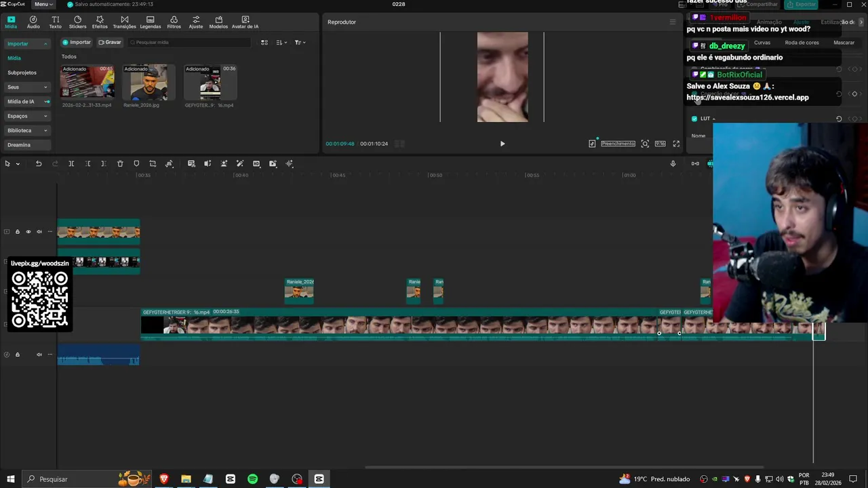Select Subprojetos in the sidebar
868x488 pixels.
click(22, 73)
